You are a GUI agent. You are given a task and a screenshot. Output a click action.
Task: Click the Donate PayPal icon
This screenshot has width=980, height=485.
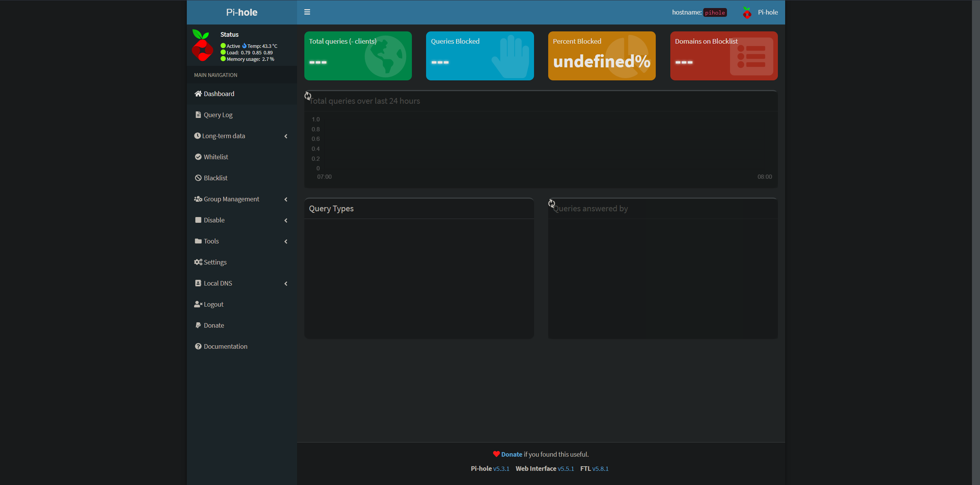point(198,325)
